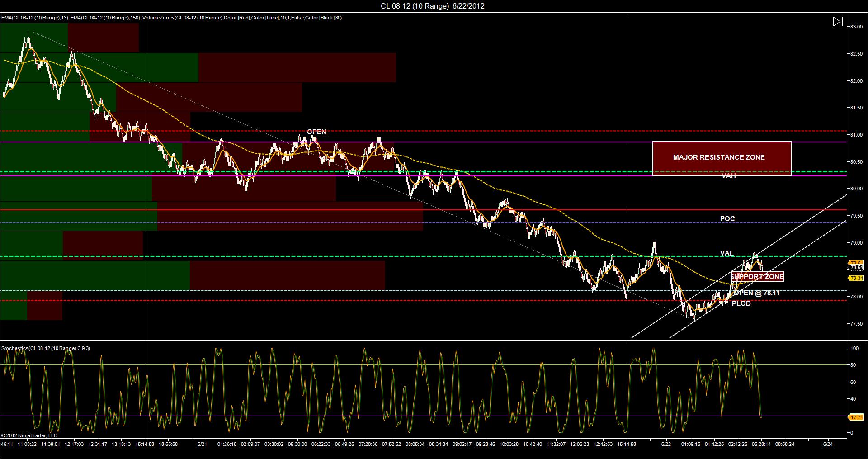Click the 82.50 price axis label
Image resolution: width=868 pixels, height=459 pixels.
point(856,54)
